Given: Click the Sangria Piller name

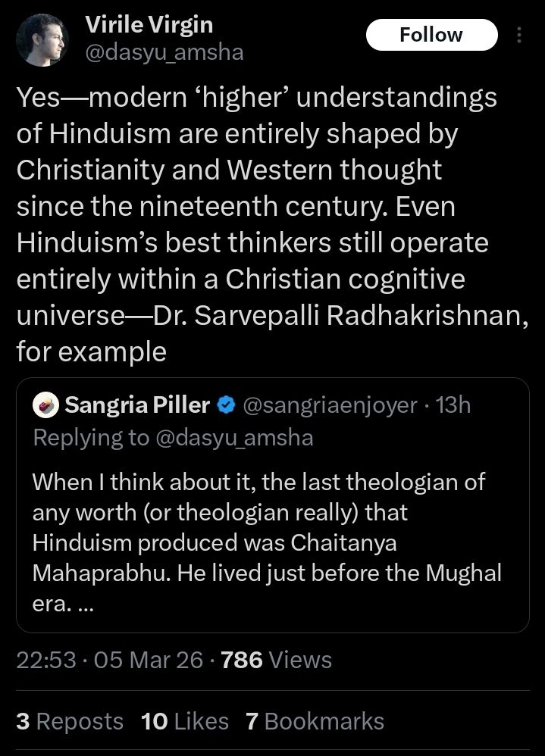Looking at the screenshot, I should [x=137, y=405].
